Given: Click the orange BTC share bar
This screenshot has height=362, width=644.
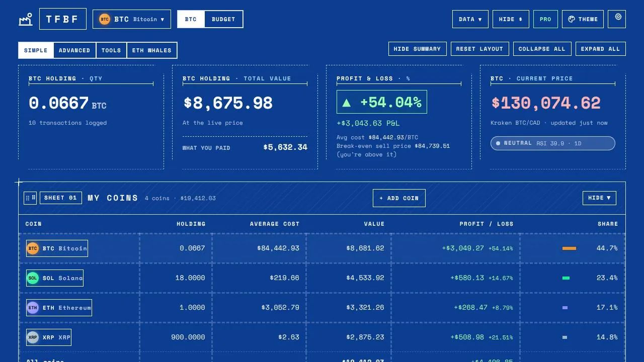Looking at the screenshot, I should (569, 248).
